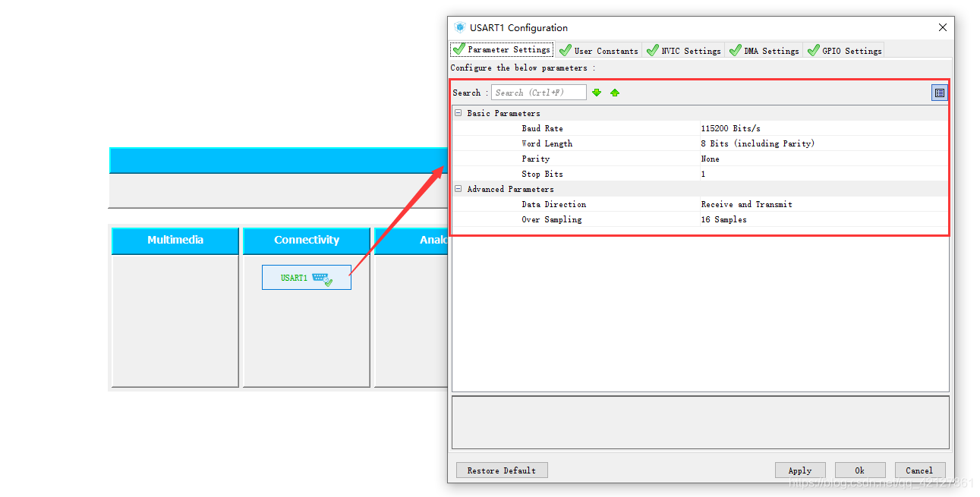Switch to the User Constants tab
Image resolution: width=980 pixels, height=497 pixels.
coord(598,51)
